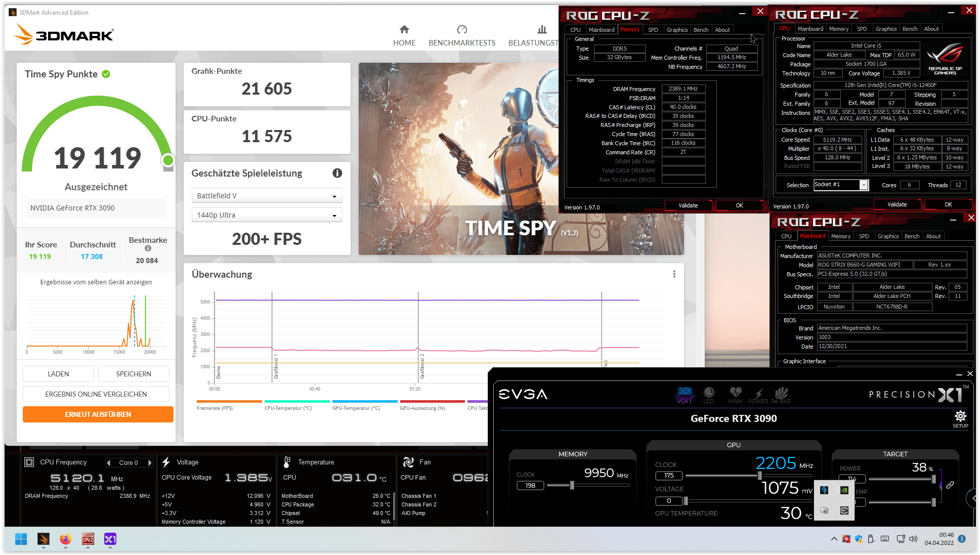Open the POWER icon in EVGA Precision
Viewport: 980px width, 555px height.
click(x=758, y=395)
